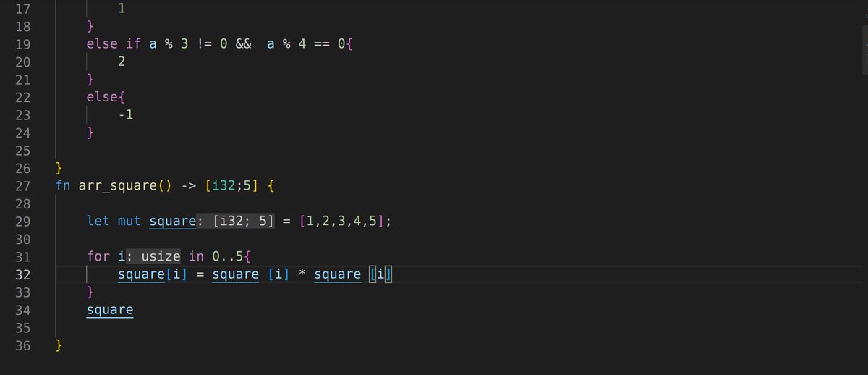Click line number 32 in the gutter
The image size is (868, 375).
22,274
